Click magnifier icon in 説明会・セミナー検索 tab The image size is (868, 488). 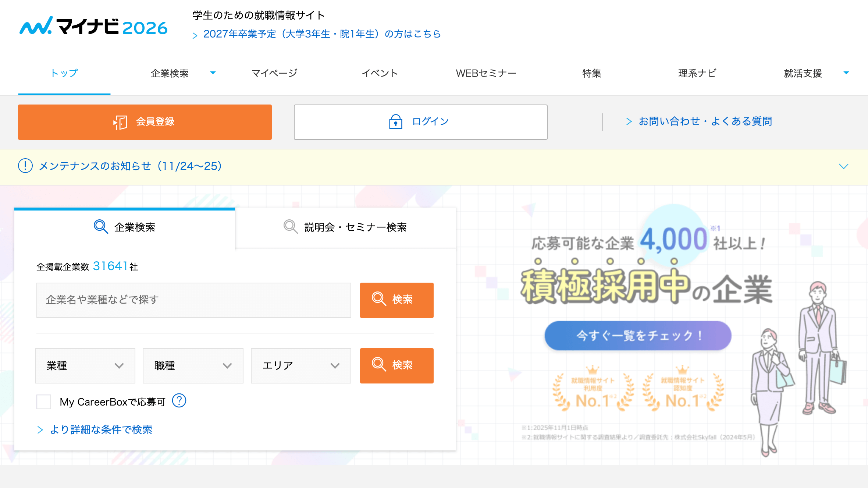[x=290, y=227]
